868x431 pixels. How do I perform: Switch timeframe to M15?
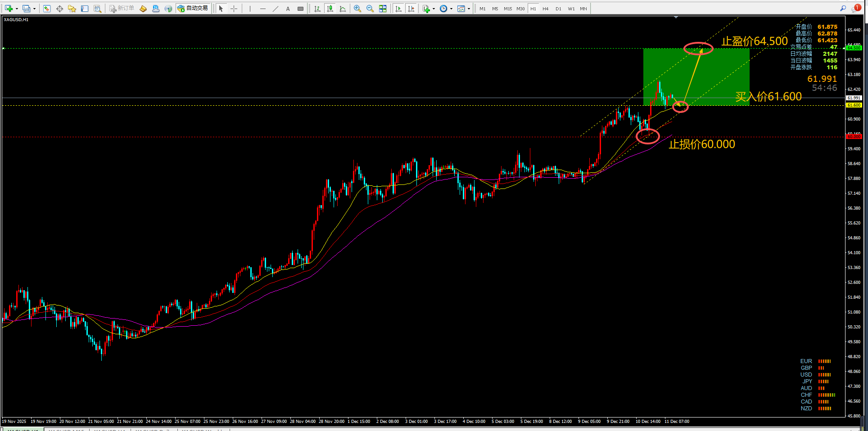pos(507,9)
